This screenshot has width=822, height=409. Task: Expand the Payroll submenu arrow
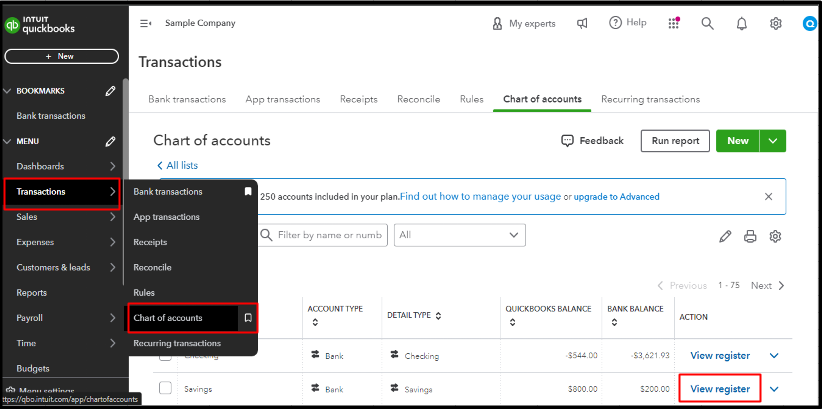(113, 318)
